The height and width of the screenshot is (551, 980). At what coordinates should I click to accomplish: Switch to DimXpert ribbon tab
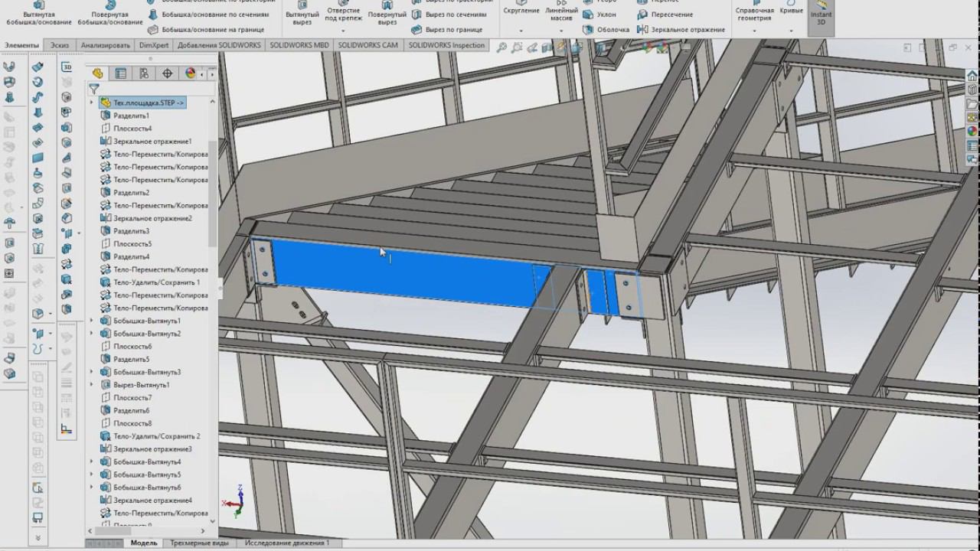(154, 45)
